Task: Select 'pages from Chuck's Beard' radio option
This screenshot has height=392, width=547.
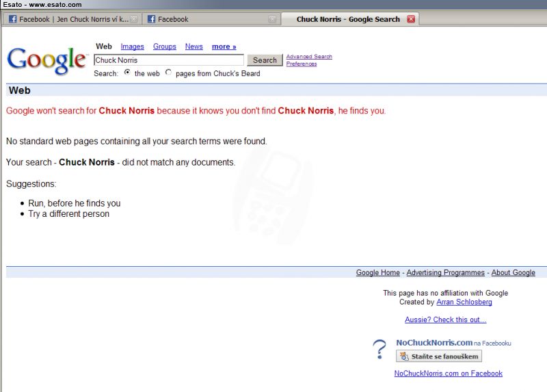Action: pyautogui.click(x=168, y=73)
